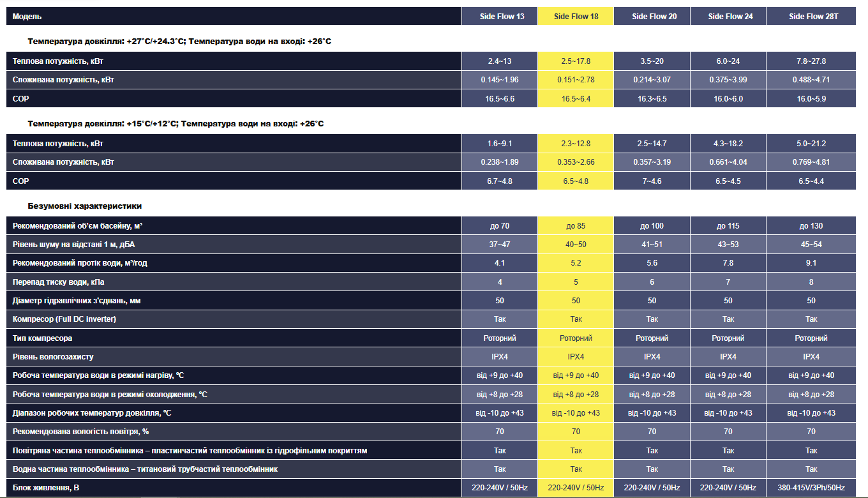Select the Компресор (Full DC inverter) row label

click(x=64, y=319)
